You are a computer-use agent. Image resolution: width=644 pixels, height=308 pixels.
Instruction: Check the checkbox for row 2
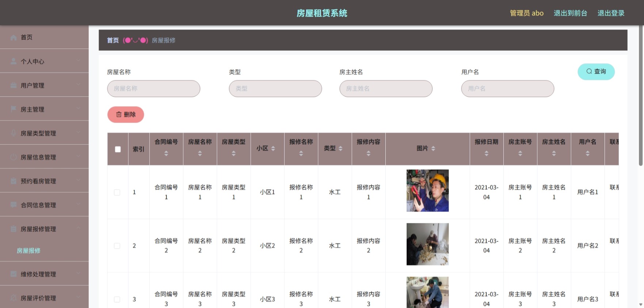coord(117,246)
